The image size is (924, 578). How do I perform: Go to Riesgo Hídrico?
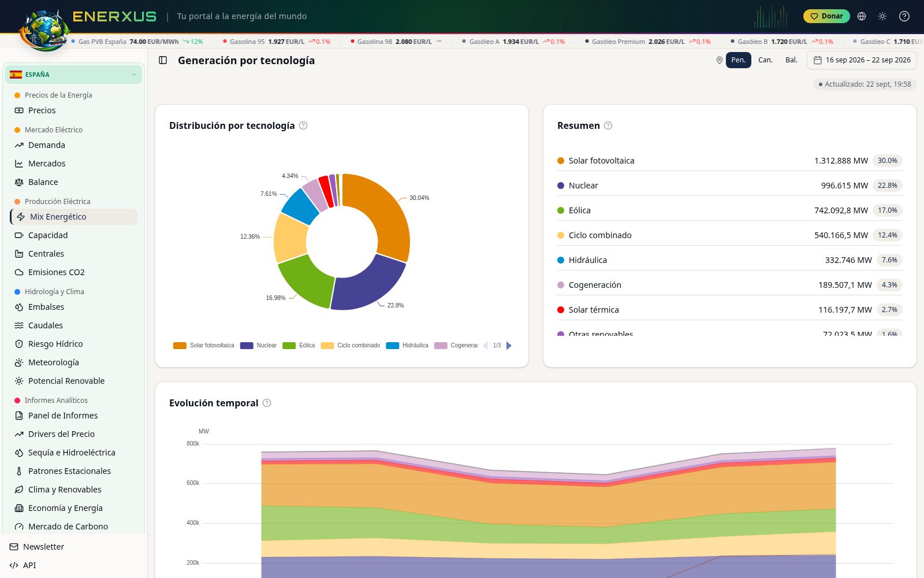click(x=74, y=344)
